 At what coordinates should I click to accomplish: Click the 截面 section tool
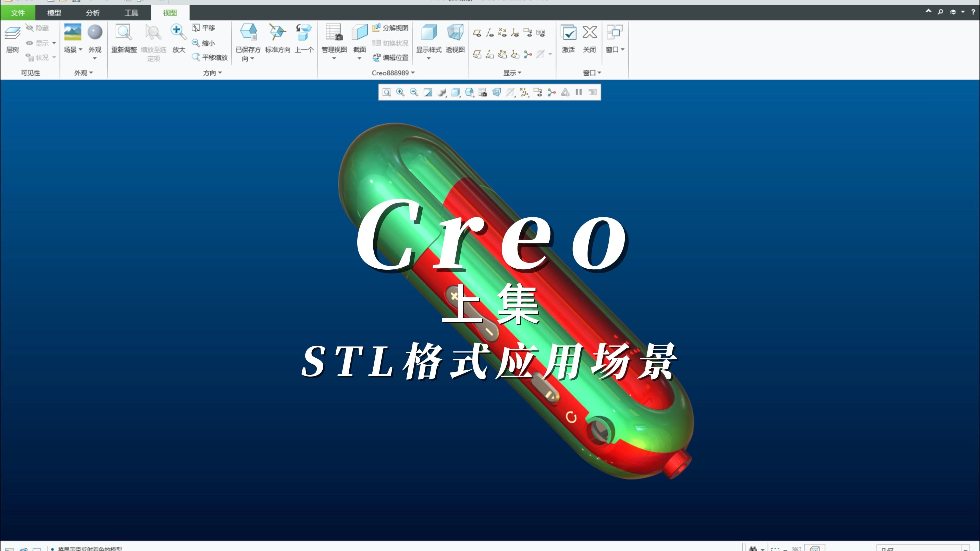(x=359, y=40)
